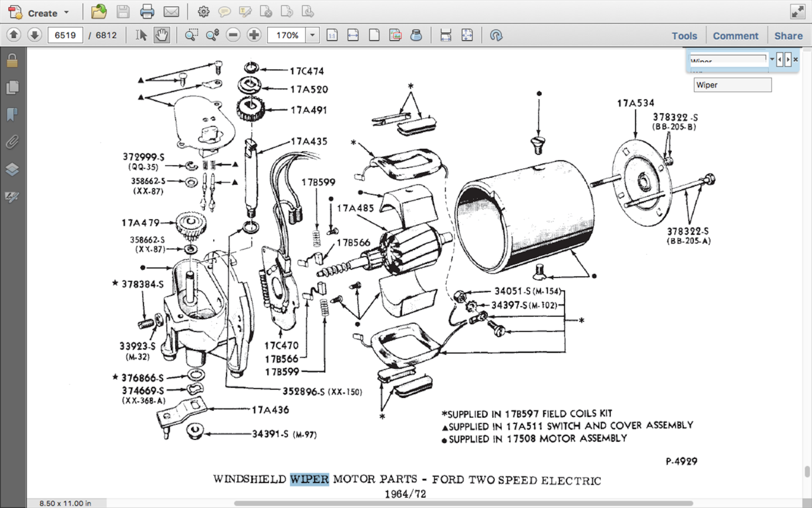Viewport: 812px width, 508px height.
Task: Click the Zoom Out minus button
Action: click(233, 35)
